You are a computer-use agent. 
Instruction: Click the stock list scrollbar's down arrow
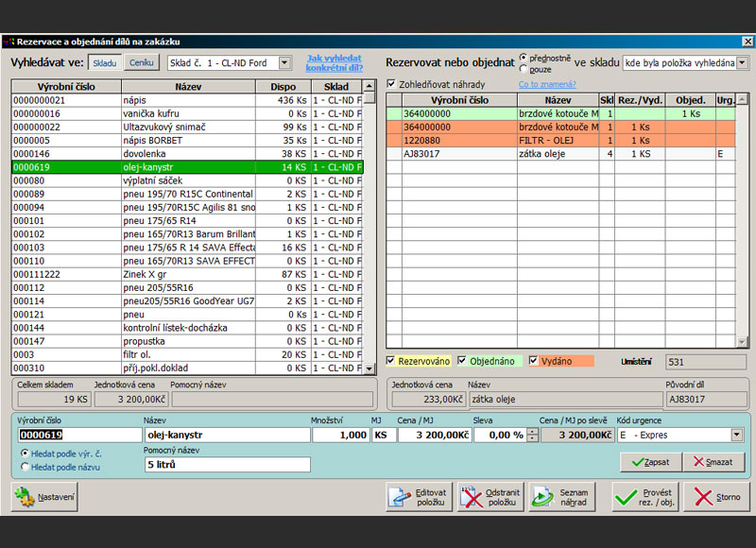point(369,368)
